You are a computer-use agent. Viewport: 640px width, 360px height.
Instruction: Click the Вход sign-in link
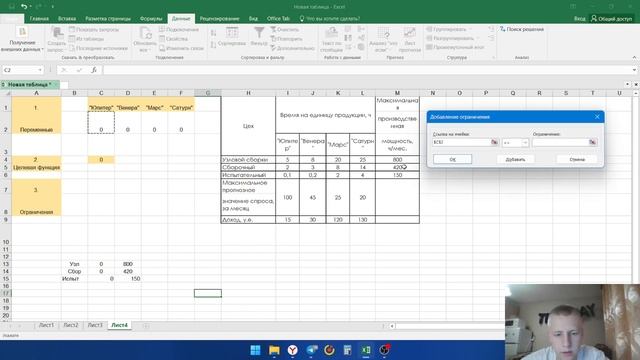[x=579, y=18]
